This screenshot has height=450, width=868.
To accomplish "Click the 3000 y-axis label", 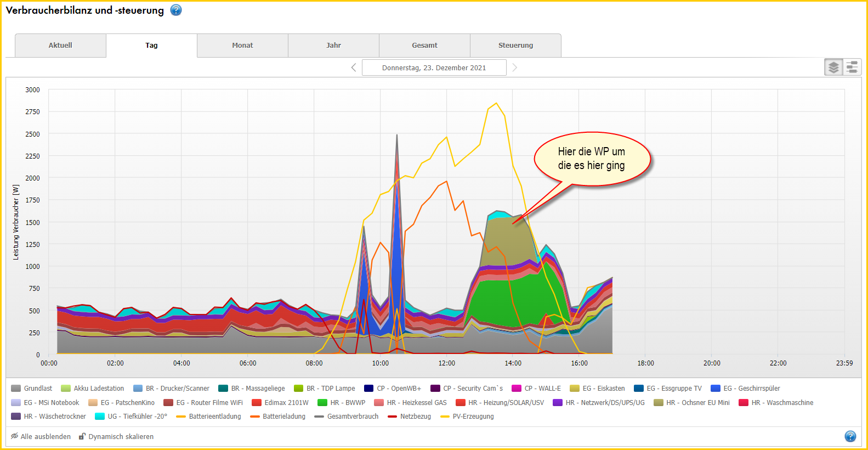I will [x=32, y=89].
